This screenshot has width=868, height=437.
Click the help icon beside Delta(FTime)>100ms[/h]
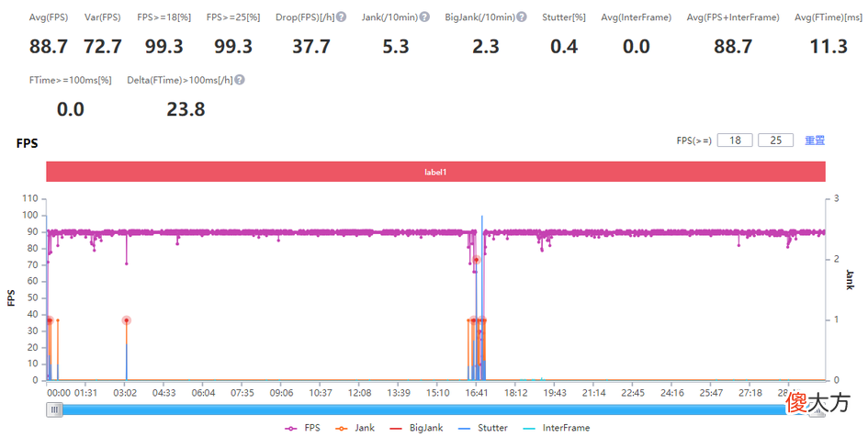(x=240, y=80)
